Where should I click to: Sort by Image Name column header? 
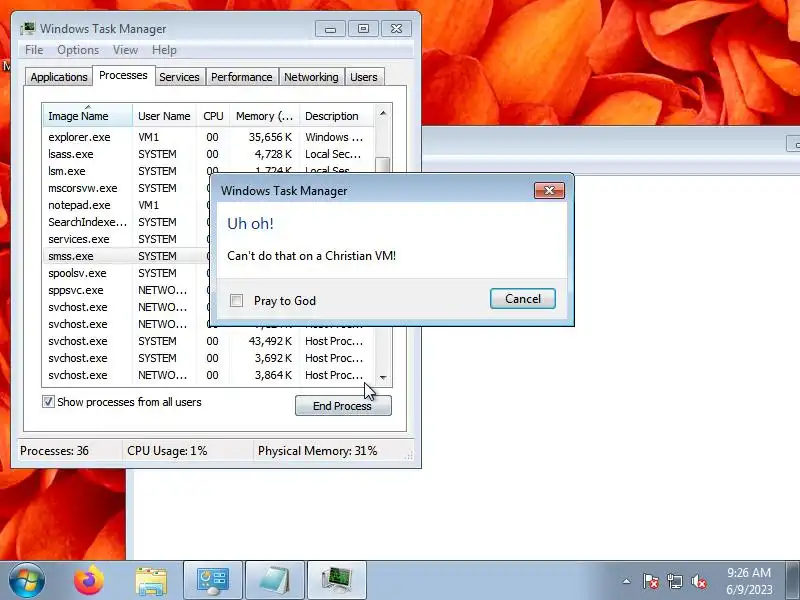[x=88, y=116]
